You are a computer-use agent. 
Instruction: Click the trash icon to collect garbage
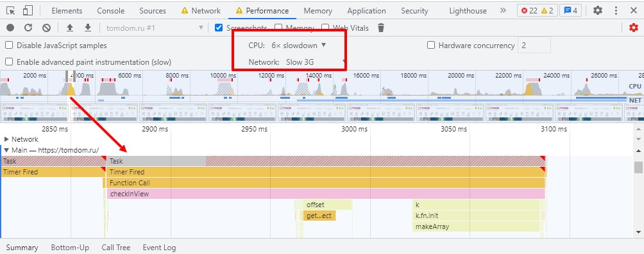click(381, 28)
